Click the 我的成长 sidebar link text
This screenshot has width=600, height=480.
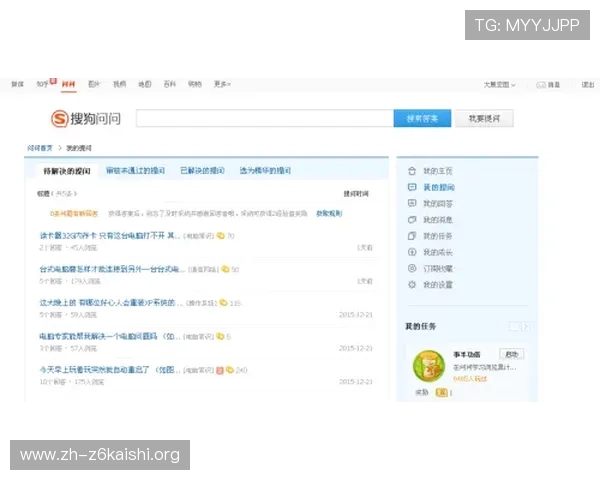pyautogui.click(x=438, y=252)
